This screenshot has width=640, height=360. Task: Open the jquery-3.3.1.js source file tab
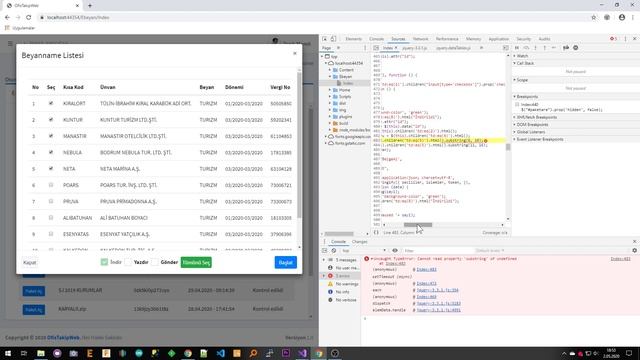coord(415,48)
